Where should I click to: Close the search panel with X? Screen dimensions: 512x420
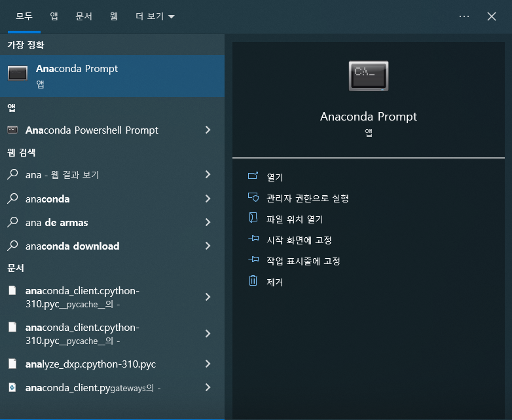point(492,16)
